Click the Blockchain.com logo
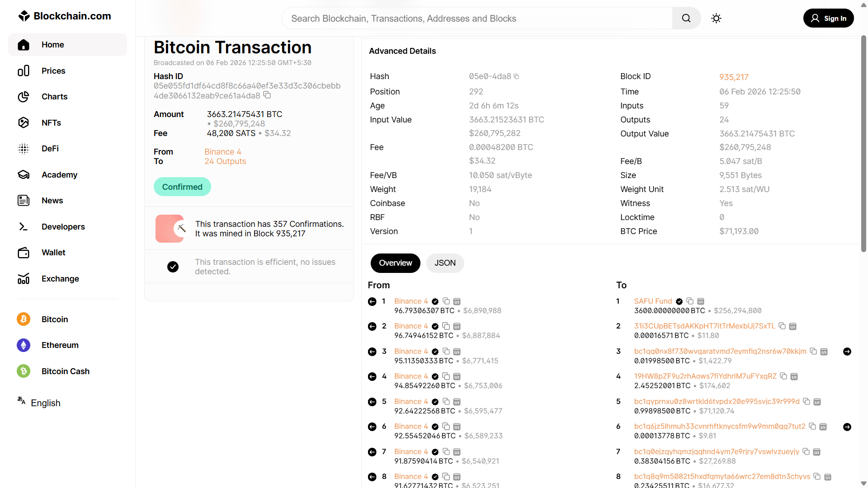868x488 pixels. (65, 16)
